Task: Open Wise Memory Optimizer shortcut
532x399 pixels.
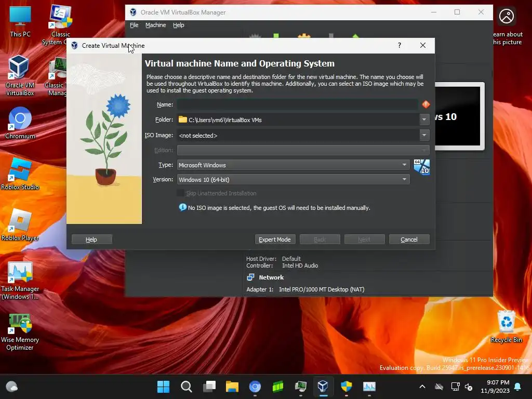Action: point(20,332)
